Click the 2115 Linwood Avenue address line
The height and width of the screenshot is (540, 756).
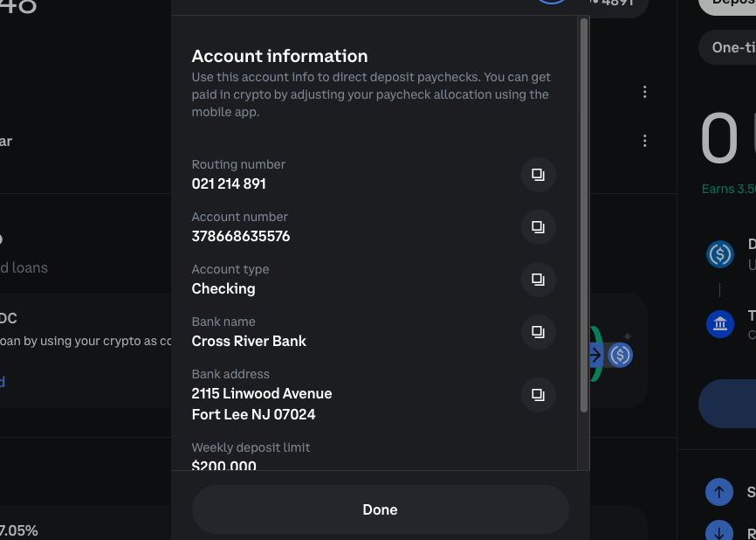(x=262, y=394)
